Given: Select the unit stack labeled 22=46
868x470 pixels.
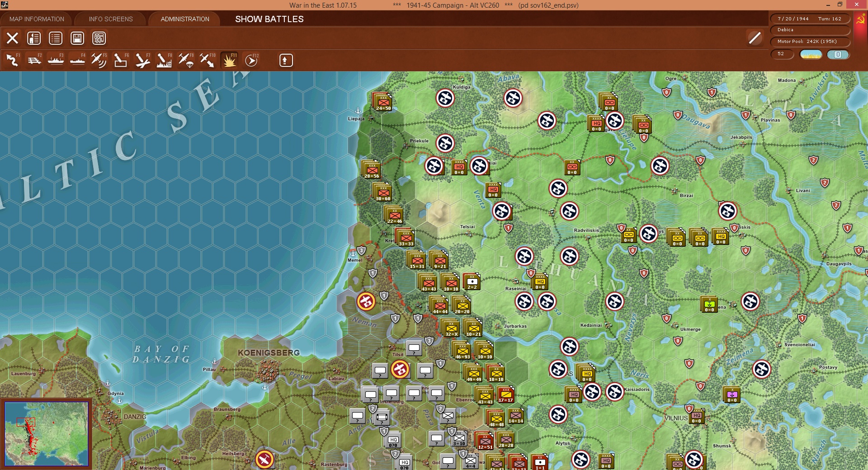Looking at the screenshot, I should (394, 215).
